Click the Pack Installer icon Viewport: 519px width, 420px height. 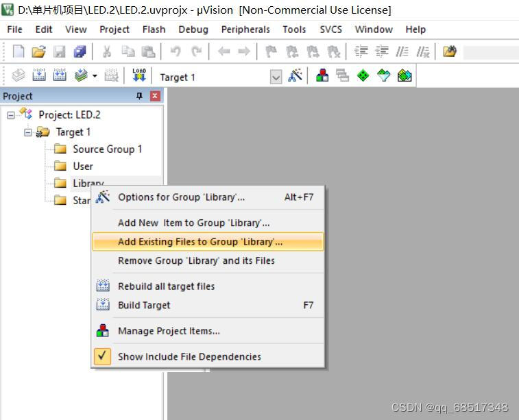click(405, 75)
